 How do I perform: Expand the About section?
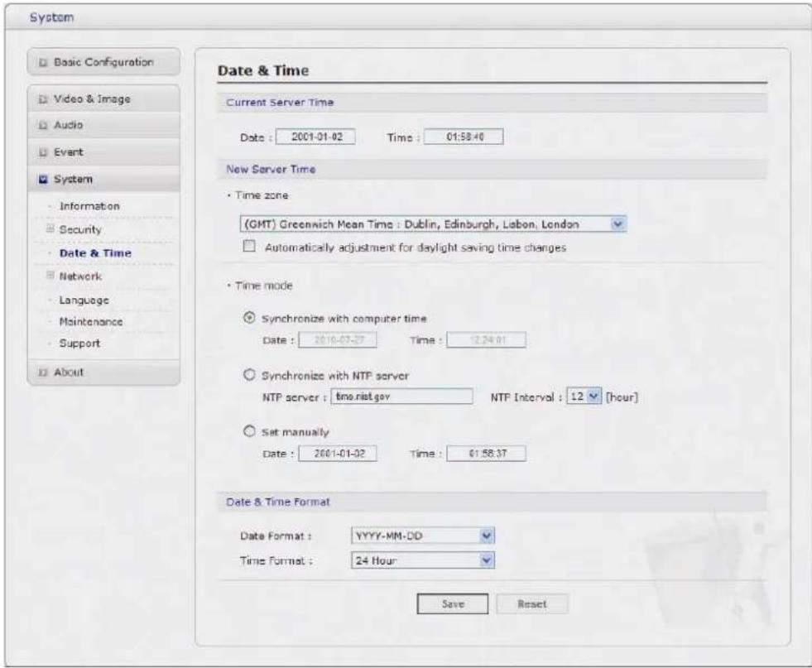(x=103, y=372)
